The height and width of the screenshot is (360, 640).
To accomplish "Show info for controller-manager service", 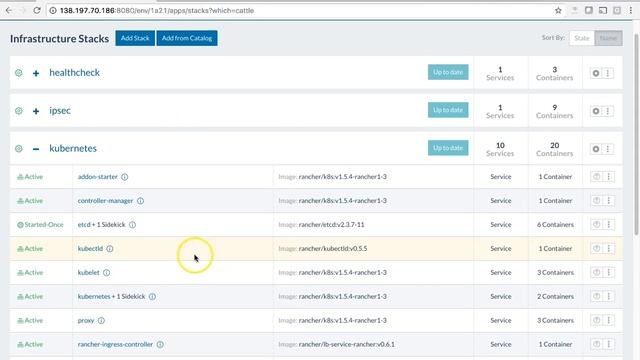I will click(x=140, y=201).
